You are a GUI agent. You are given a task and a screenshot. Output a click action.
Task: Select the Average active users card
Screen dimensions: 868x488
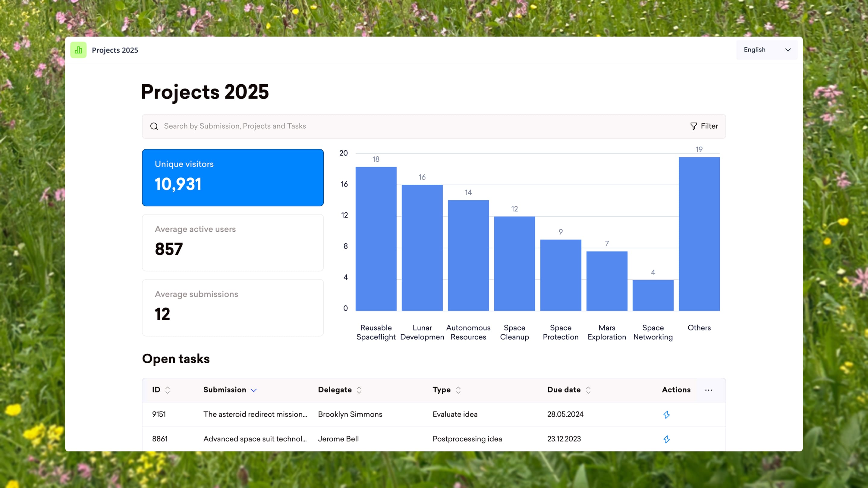(233, 242)
